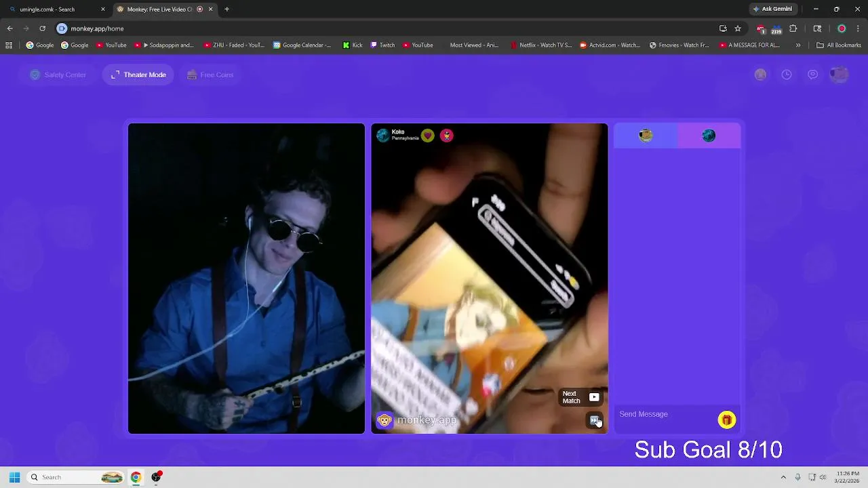Toggle Theater Mode
The height and width of the screenshot is (488, 868).
[x=138, y=75]
